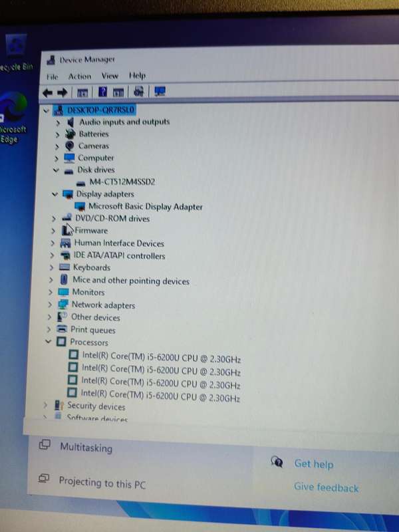Select M4-CT512M4SSD2 disk drive entry
This screenshot has height=532, width=399.
(x=122, y=182)
